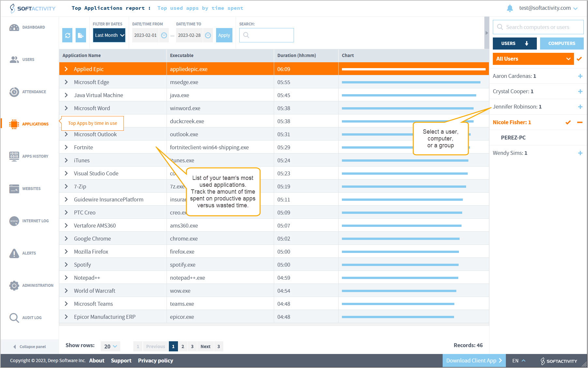
Task: Open the date-from clock picker icon
Action: pos(164,35)
